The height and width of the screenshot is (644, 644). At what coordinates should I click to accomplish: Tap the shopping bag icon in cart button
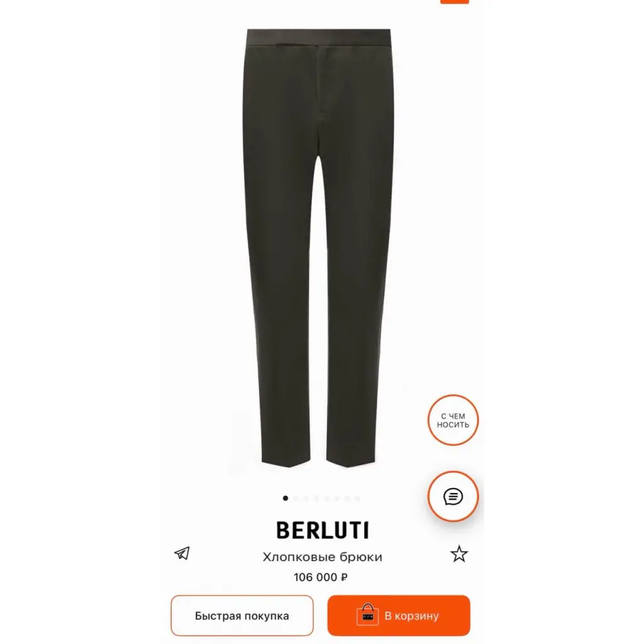[367, 615]
